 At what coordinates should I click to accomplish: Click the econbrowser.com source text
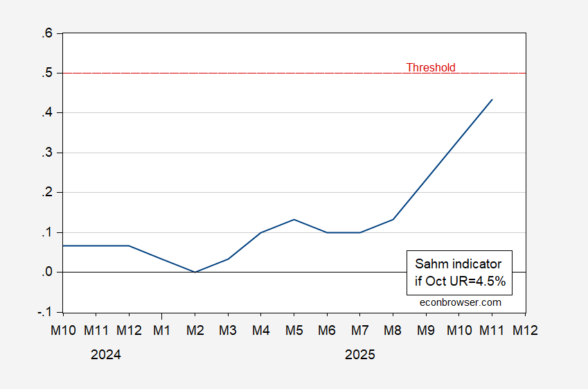[461, 302]
